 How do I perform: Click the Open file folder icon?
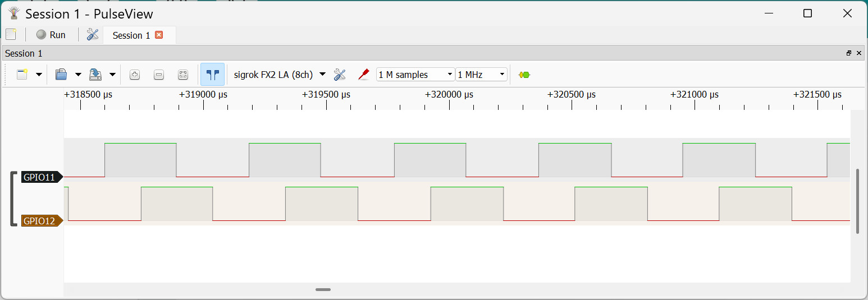[61, 75]
